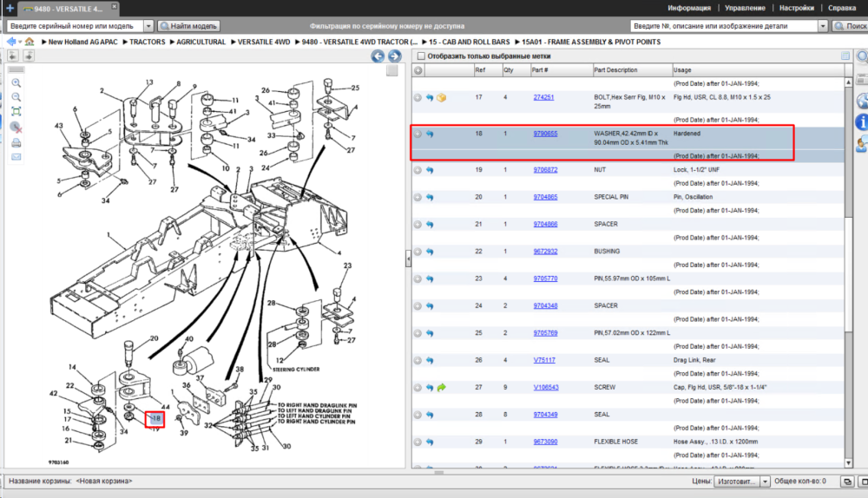This screenshot has width=868, height=498.
Task: Open the Информация menu
Action: 688,8
